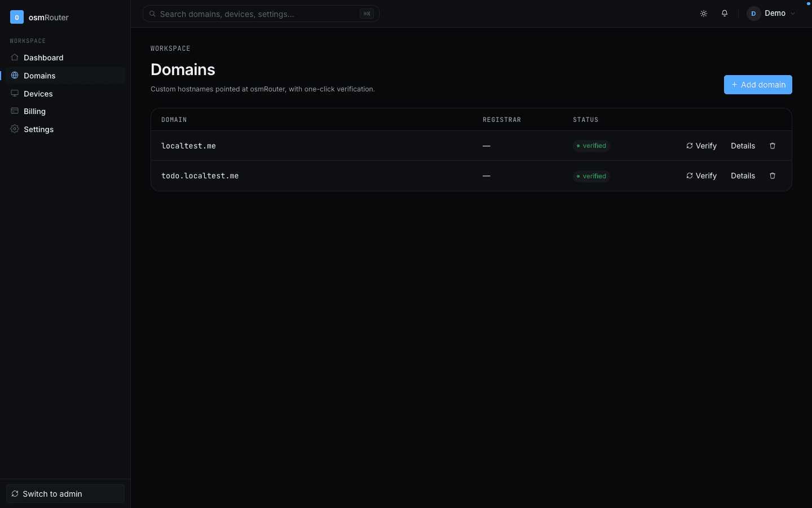Click the osmRouter logo icon

[x=17, y=17]
